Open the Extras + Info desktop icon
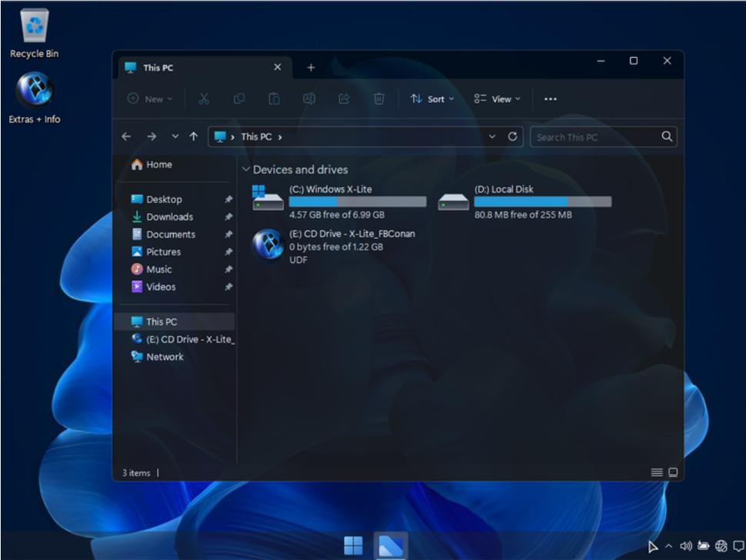The image size is (746, 560). point(35,98)
